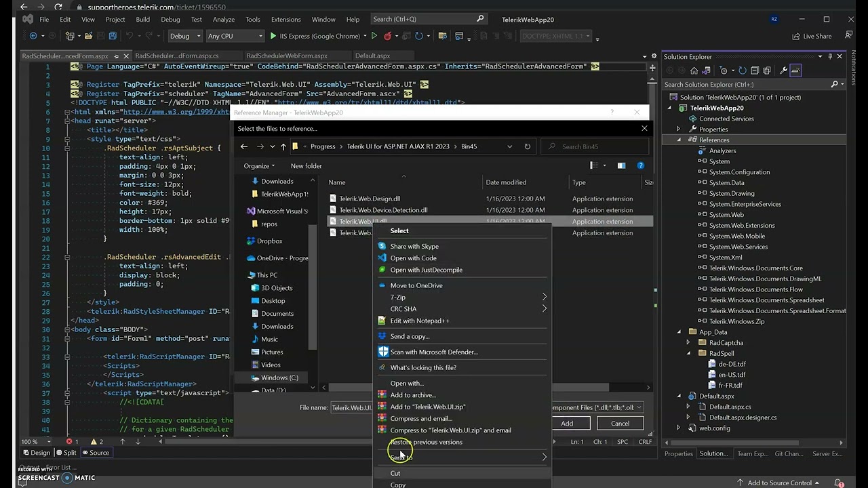868x488 pixels.
Task: Switch to Design view mode
Action: [x=37, y=453]
